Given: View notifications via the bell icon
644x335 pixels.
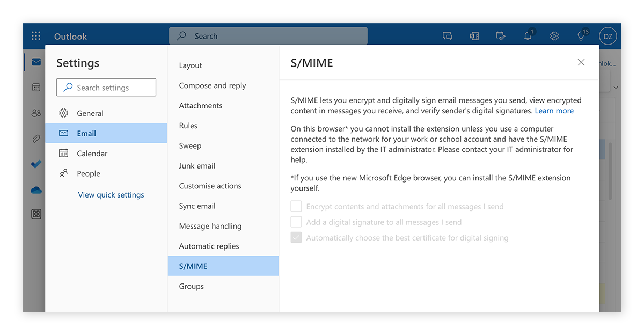Looking at the screenshot, I should [x=528, y=36].
